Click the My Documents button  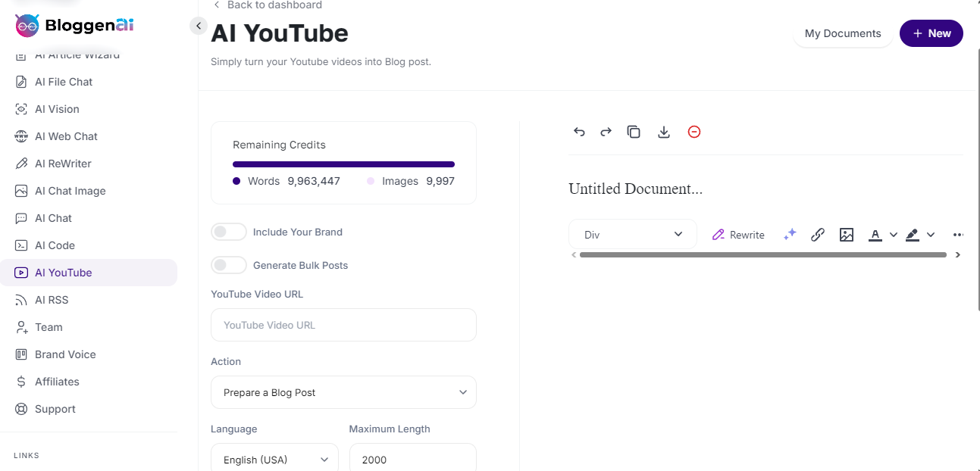click(x=843, y=33)
